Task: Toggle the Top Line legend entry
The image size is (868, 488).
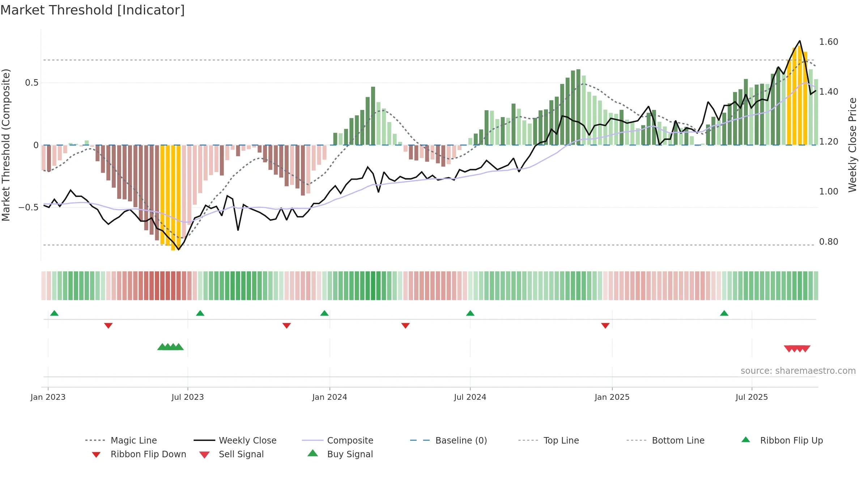Action: [x=548, y=440]
